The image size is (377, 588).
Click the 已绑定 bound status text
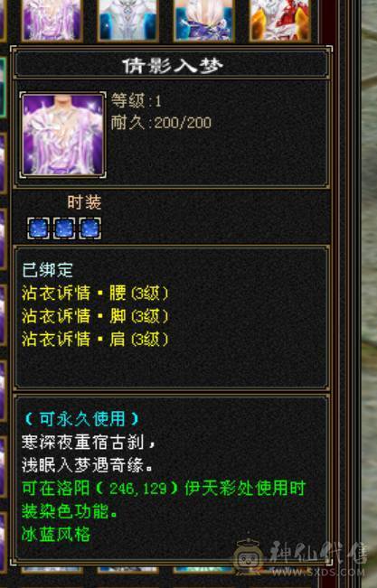(47, 270)
